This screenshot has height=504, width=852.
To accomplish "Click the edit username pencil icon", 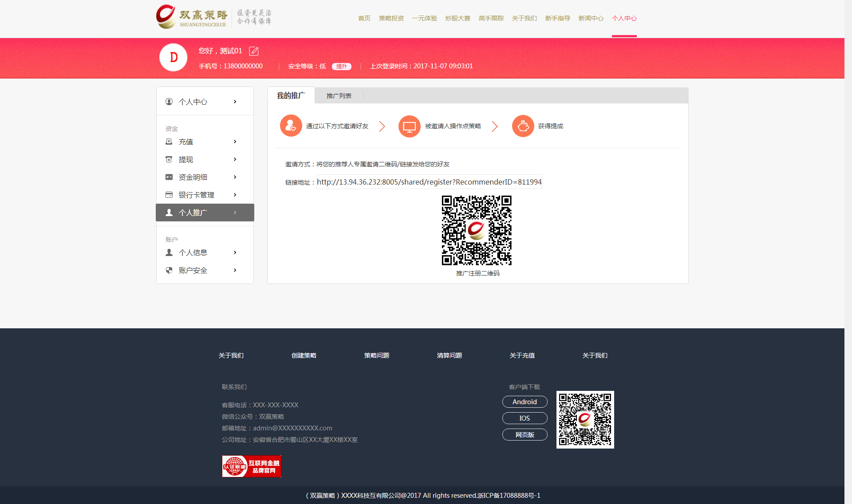I will click(254, 51).
